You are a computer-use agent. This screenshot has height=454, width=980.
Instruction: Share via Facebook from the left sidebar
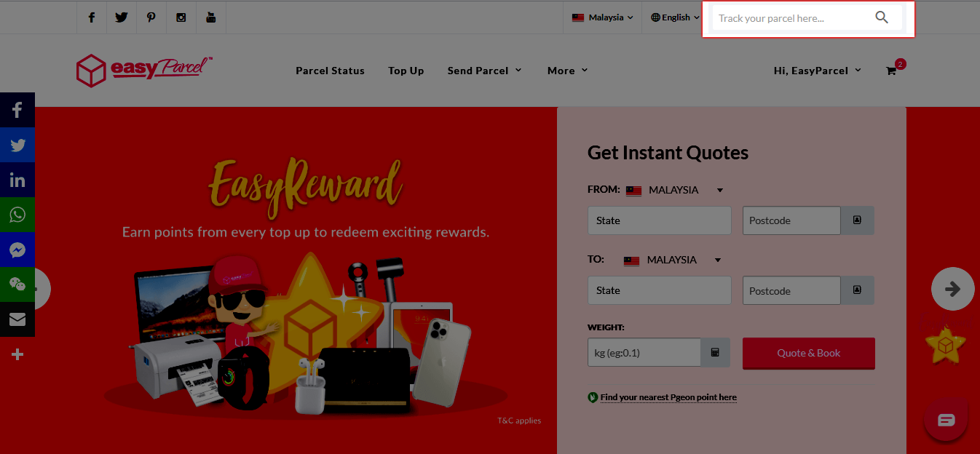[x=17, y=110]
